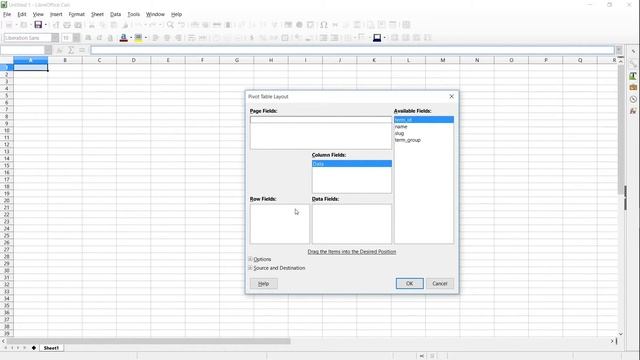Open the Data menu
The image size is (640, 360).
coord(116,14)
